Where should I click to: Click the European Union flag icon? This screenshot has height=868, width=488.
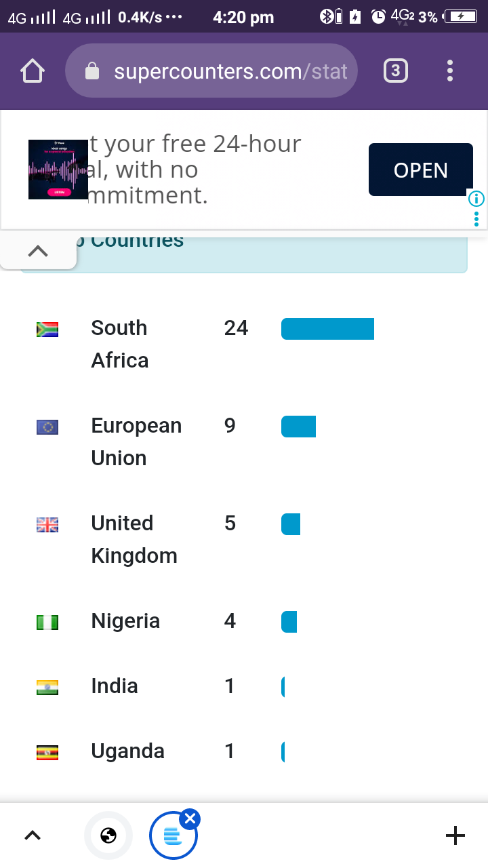point(47,427)
